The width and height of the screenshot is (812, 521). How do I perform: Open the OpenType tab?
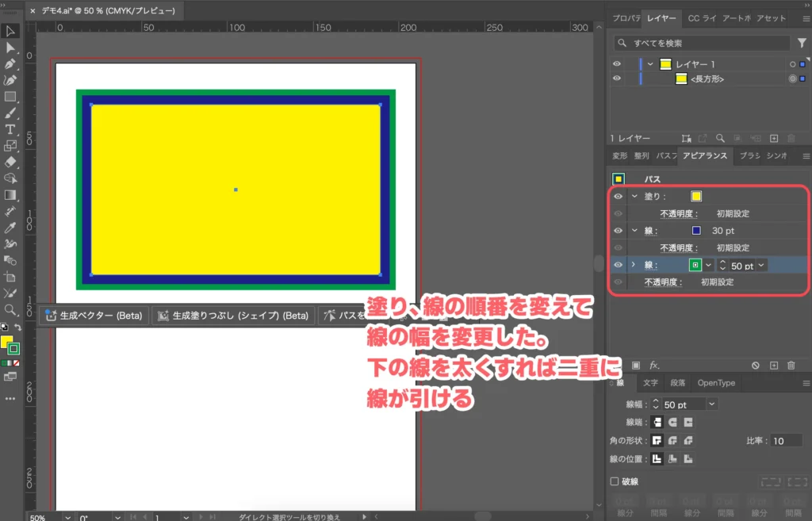tap(715, 383)
